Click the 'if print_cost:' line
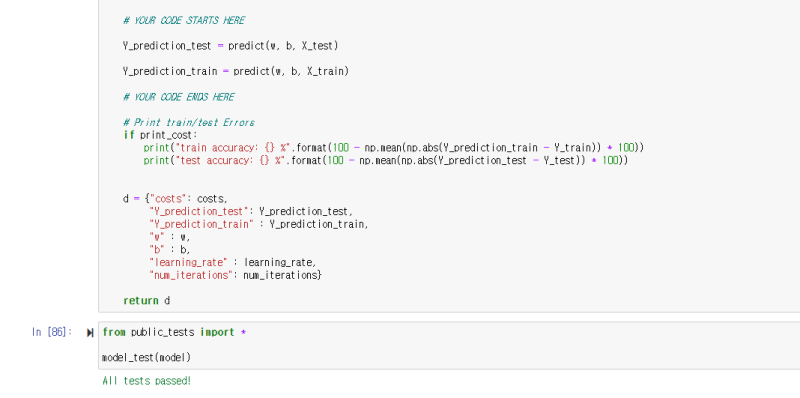The image size is (800, 398). 160,135
